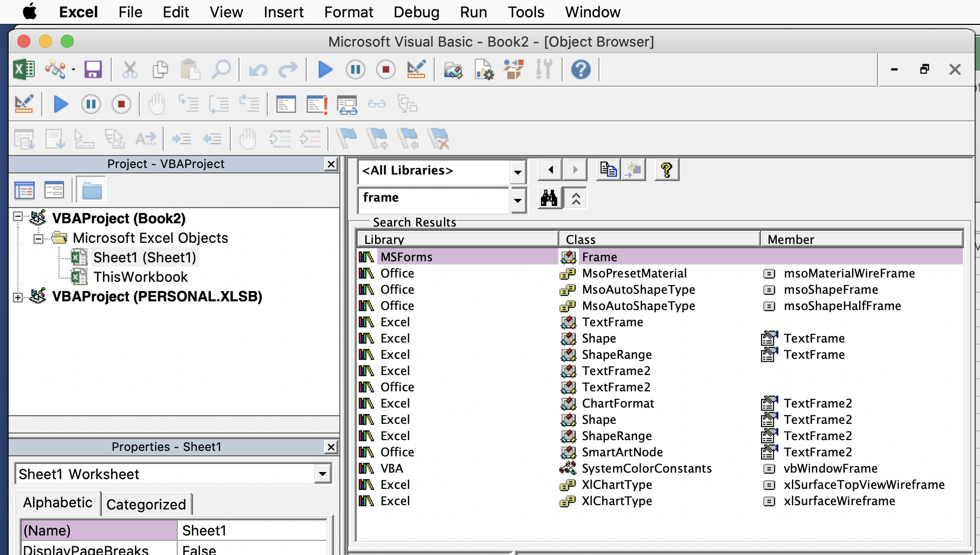
Task: Open the File menu
Action: point(130,12)
